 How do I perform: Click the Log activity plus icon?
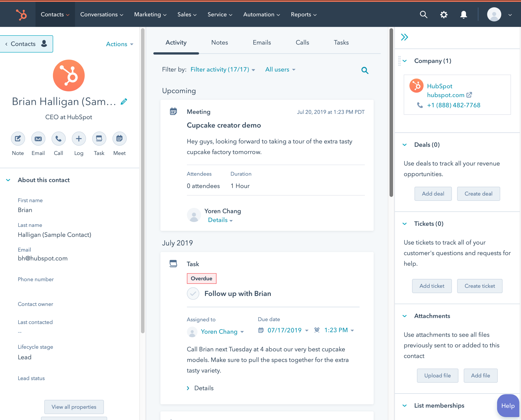click(79, 139)
